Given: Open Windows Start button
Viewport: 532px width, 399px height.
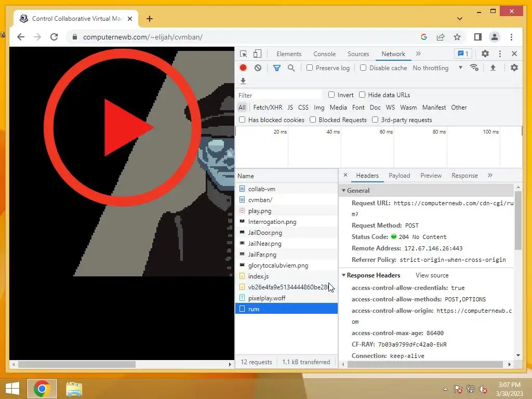Looking at the screenshot, I should coord(12,389).
